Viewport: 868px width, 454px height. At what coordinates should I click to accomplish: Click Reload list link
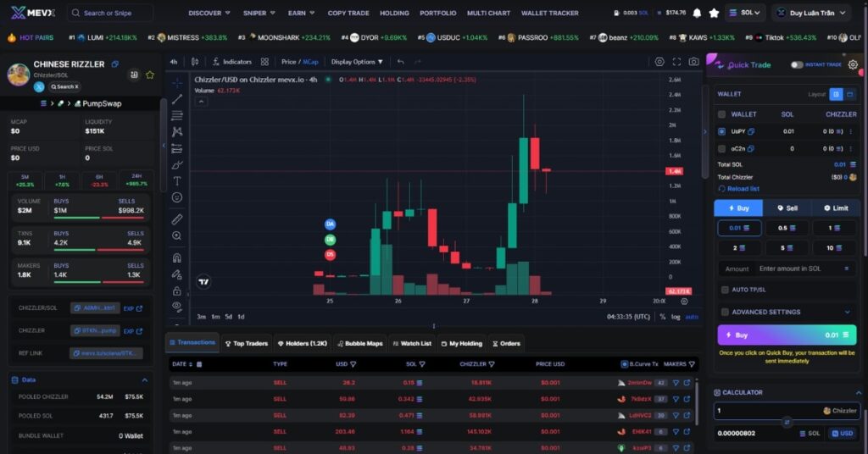tap(738, 189)
